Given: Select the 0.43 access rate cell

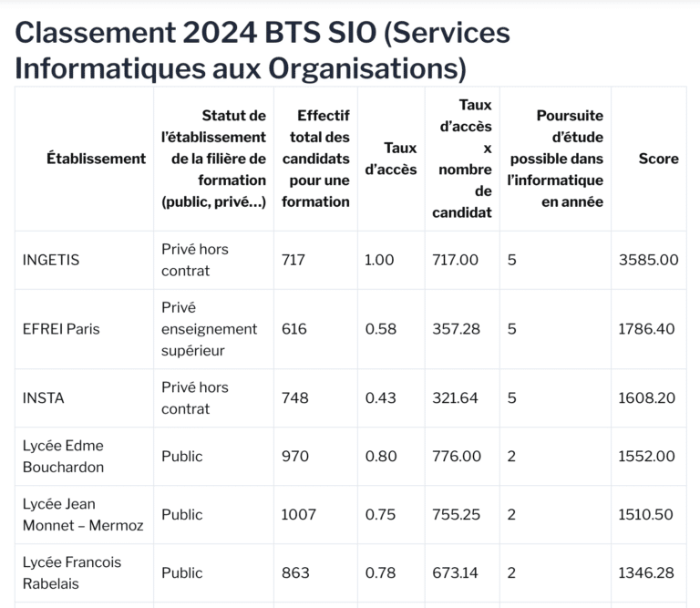Looking at the screenshot, I should (380, 397).
